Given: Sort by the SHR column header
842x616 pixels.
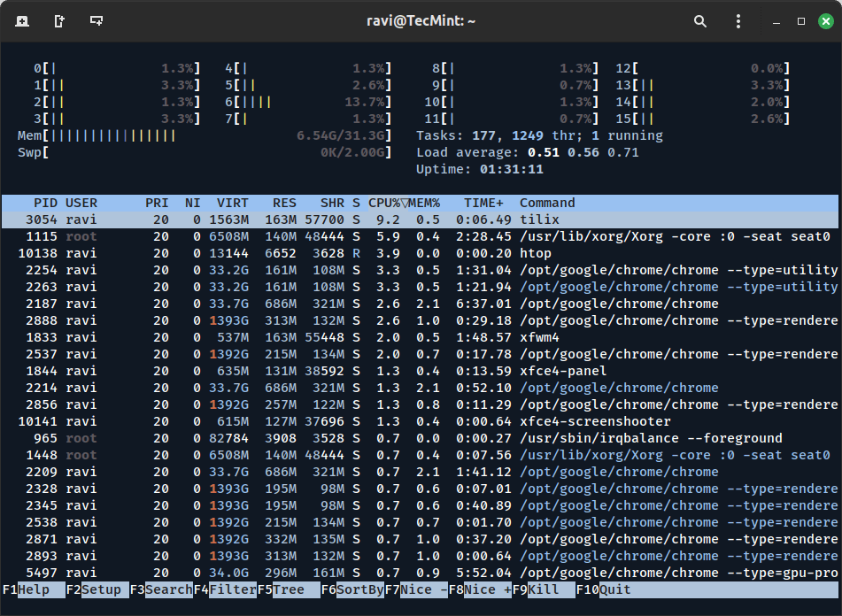Looking at the screenshot, I should click(332, 203).
